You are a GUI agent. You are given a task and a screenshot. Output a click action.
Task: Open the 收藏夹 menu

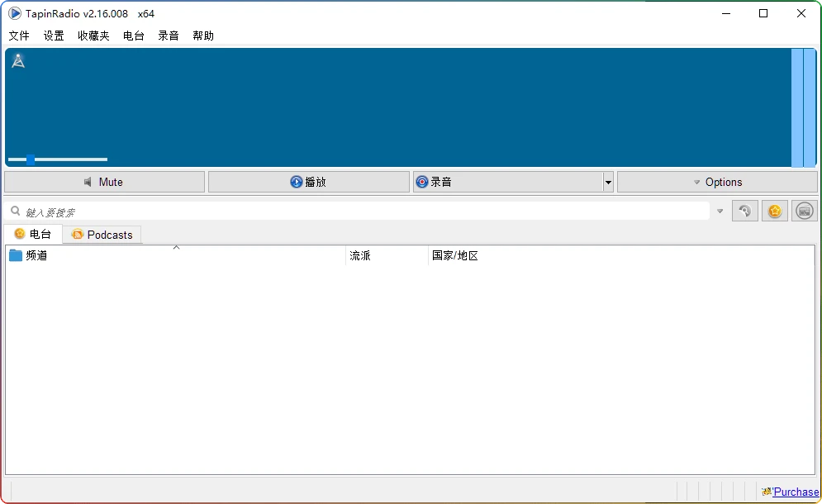(x=93, y=36)
